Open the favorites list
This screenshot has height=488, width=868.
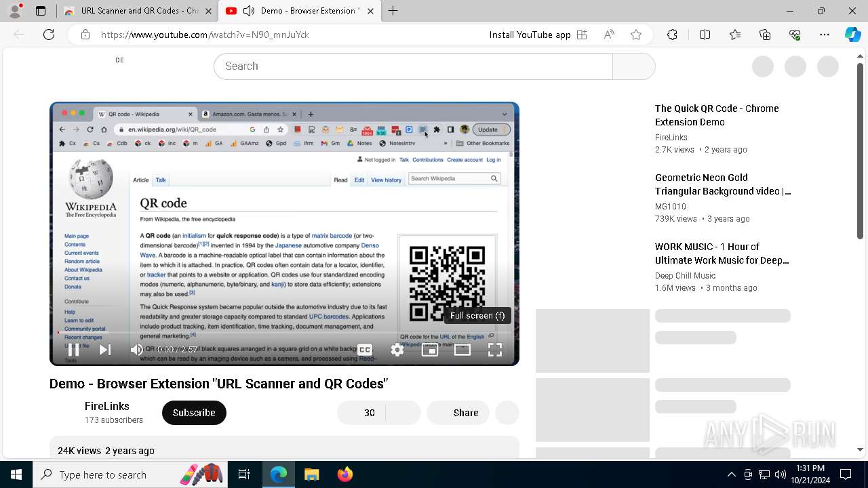(x=735, y=35)
